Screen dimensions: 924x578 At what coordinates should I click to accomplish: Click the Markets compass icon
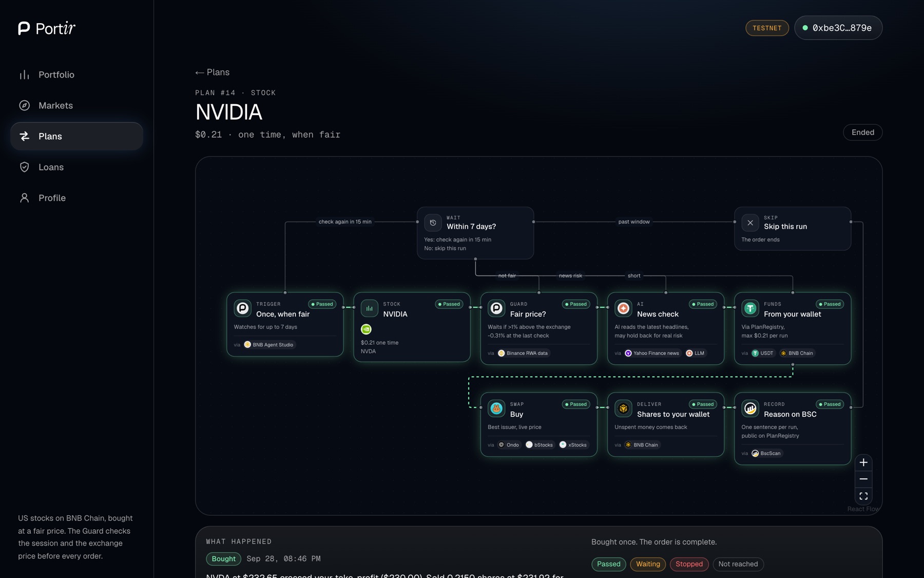pos(24,105)
